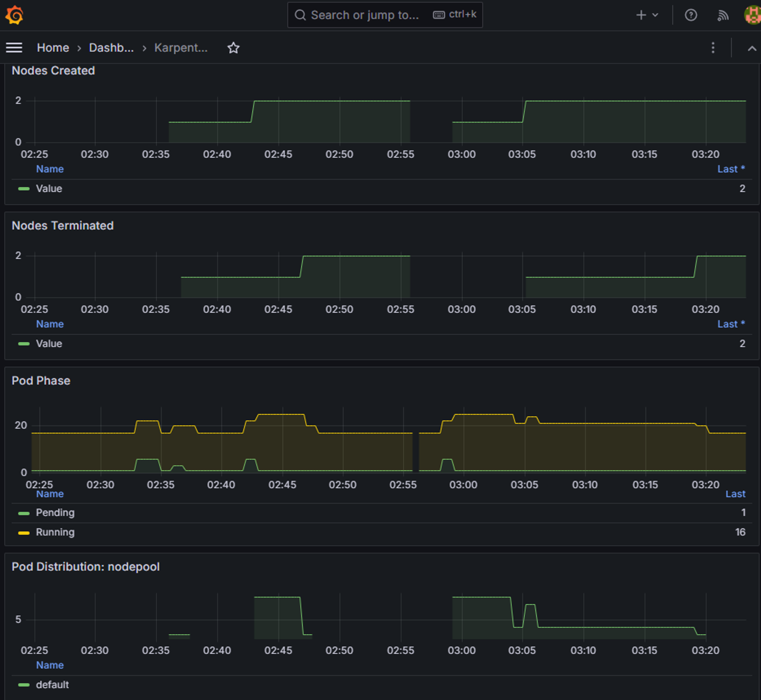761x700 pixels.
Task: Click the Nodes Created last value 2
Action: tap(742, 189)
